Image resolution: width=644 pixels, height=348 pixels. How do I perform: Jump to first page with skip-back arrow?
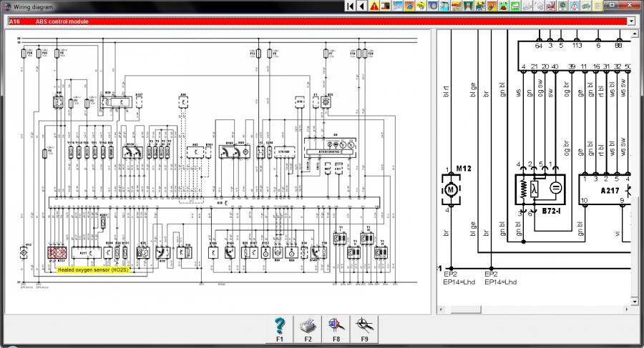(351, 6)
